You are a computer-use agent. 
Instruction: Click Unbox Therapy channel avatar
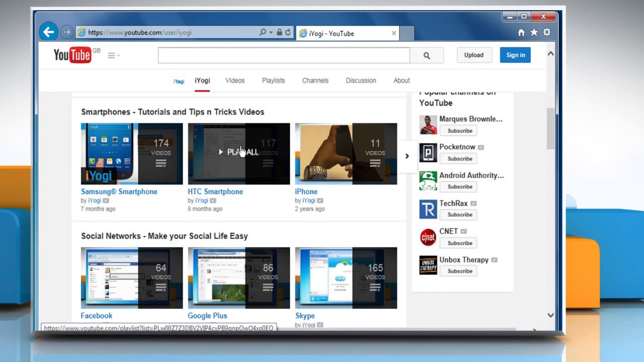point(428,265)
